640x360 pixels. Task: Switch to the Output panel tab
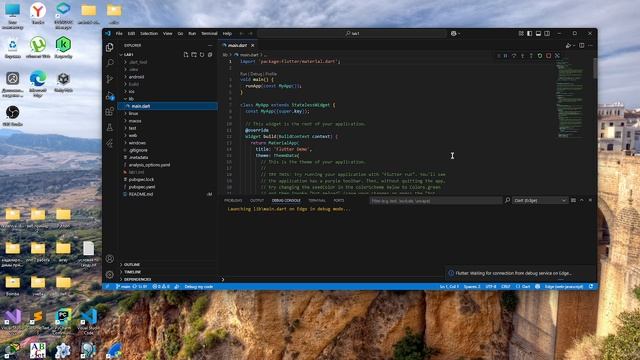[x=257, y=200]
